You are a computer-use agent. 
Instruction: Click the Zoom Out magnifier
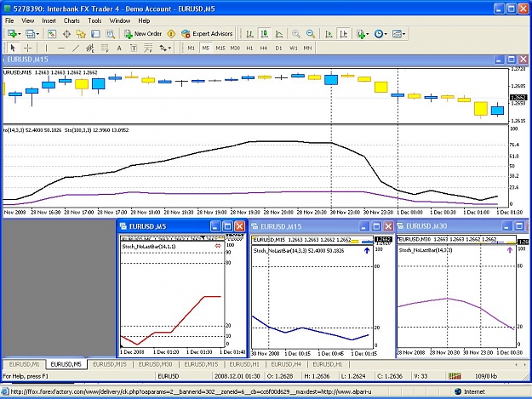click(x=311, y=34)
